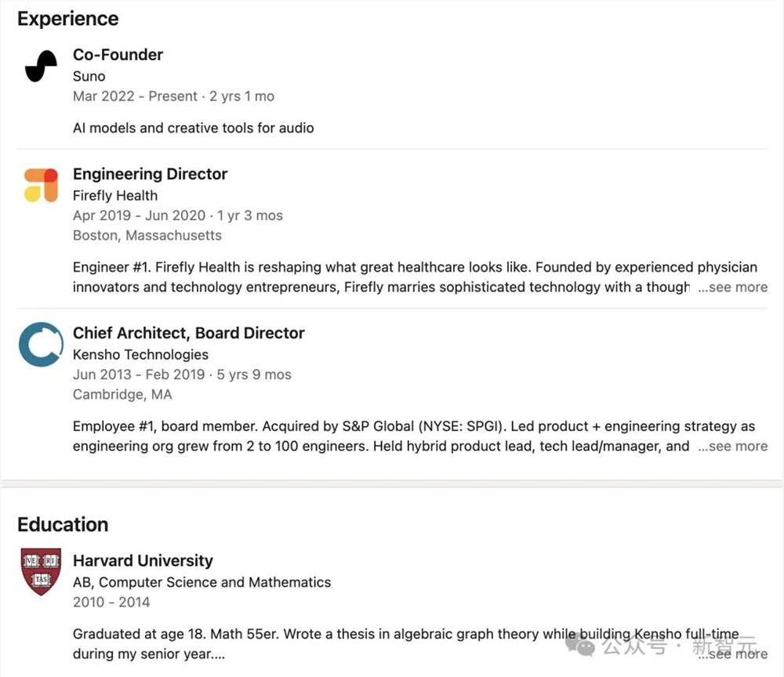Click the Education section heading
The image size is (784, 677).
[63, 524]
